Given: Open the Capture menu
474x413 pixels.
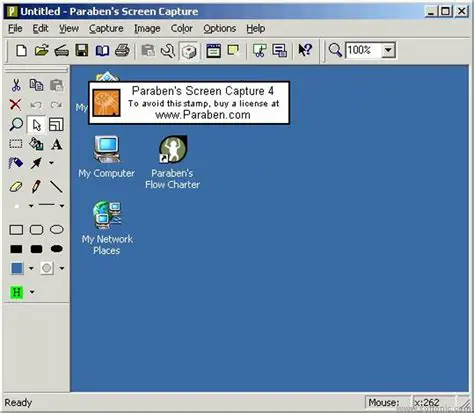Looking at the screenshot, I should tap(106, 29).
